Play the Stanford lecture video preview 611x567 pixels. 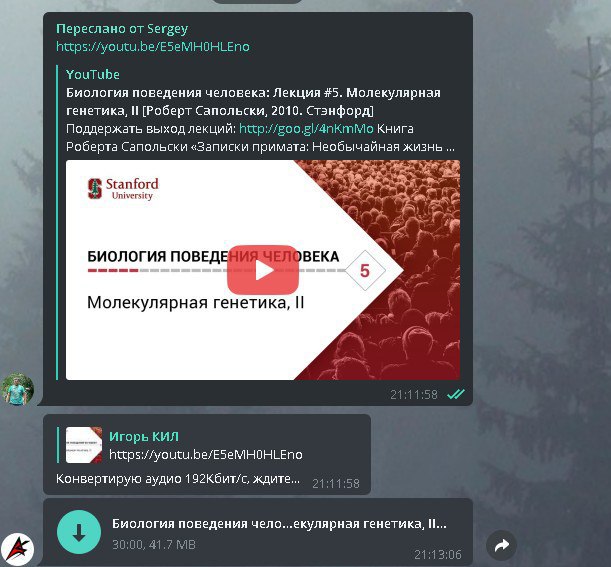click(263, 270)
